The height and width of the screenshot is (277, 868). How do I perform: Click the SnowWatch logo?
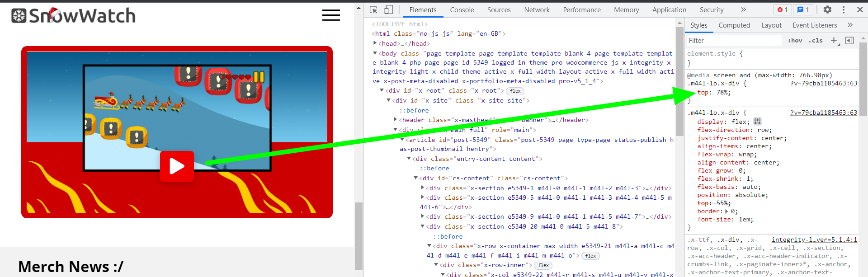point(73,15)
